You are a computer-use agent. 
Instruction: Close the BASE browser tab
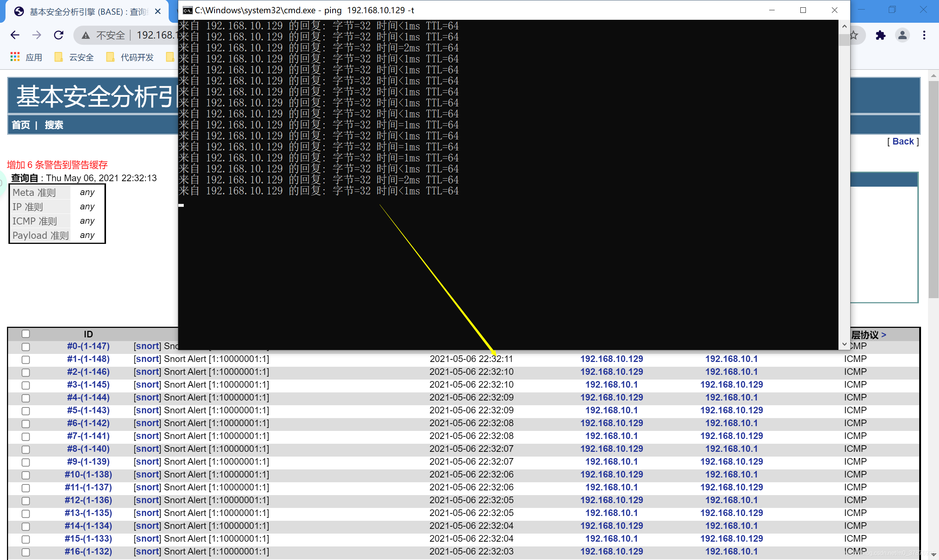point(158,12)
